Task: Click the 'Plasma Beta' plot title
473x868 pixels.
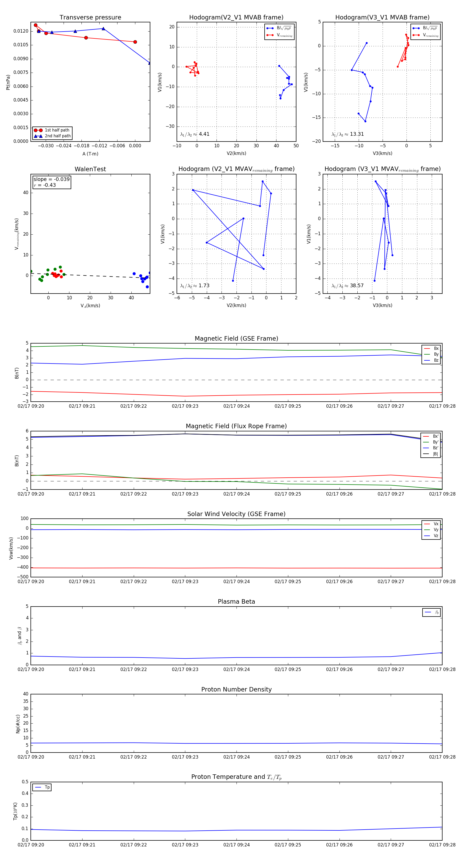Action: pyautogui.click(x=236, y=602)
